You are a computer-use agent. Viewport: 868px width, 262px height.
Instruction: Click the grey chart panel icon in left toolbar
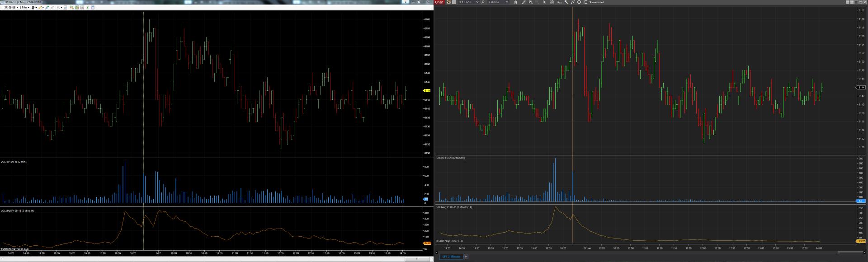pyautogui.click(x=82, y=8)
